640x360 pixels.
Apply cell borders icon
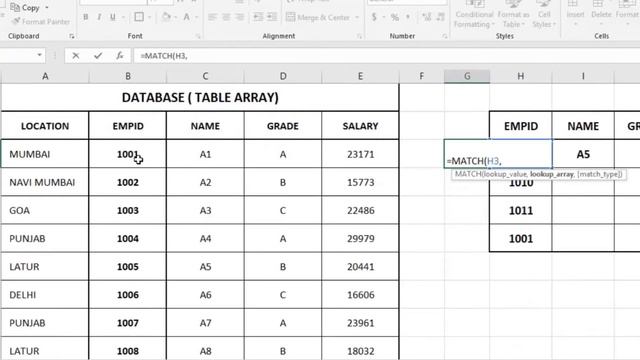139,17
